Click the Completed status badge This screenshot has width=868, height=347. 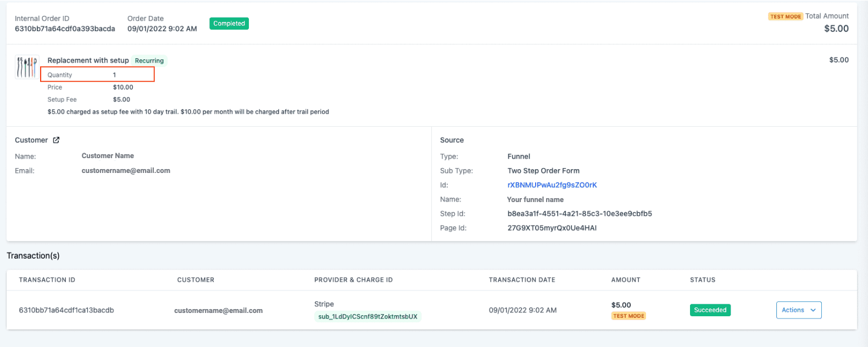click(x=229, y=24)
